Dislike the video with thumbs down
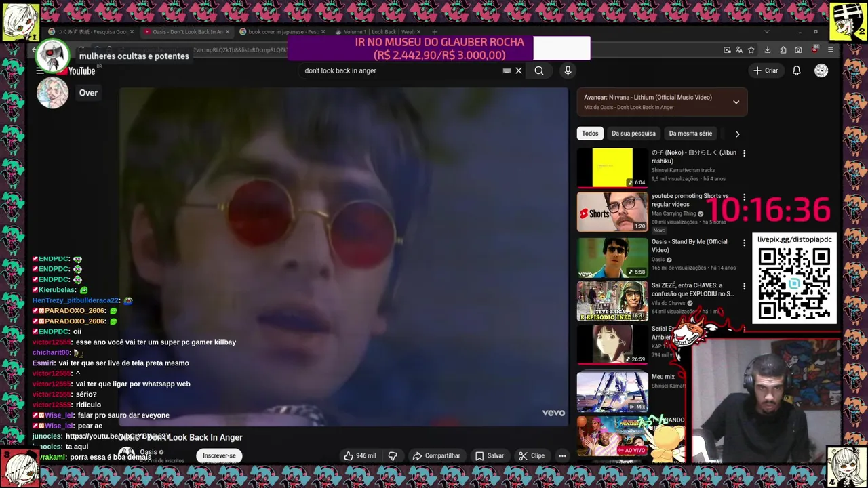This screenshot has height=488, width=868. tap(393, 455)
